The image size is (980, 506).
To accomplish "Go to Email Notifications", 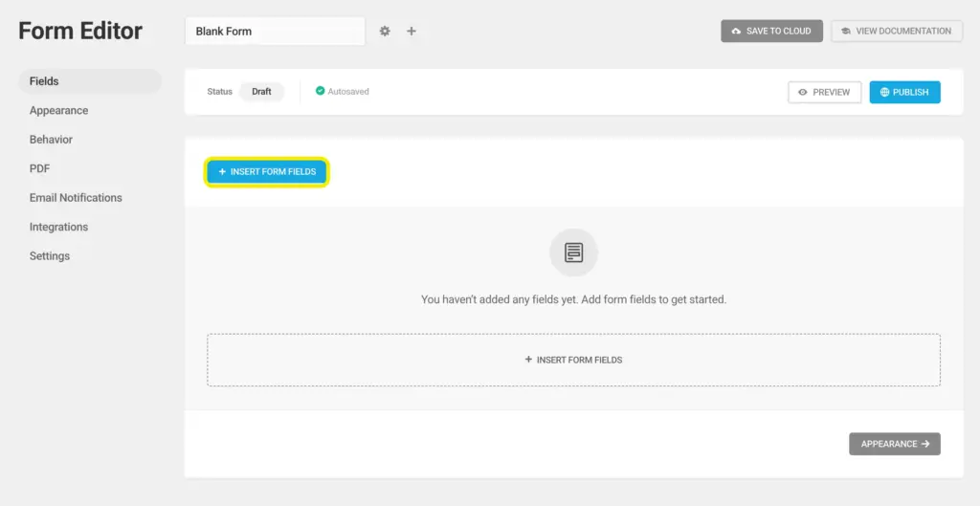I will pyautogui.click(x=76, y=198).
